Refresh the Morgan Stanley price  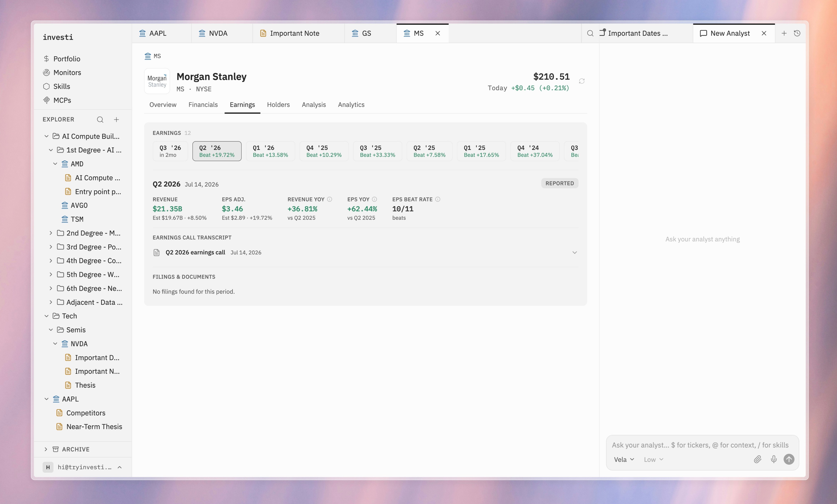[x=582, y=81]
